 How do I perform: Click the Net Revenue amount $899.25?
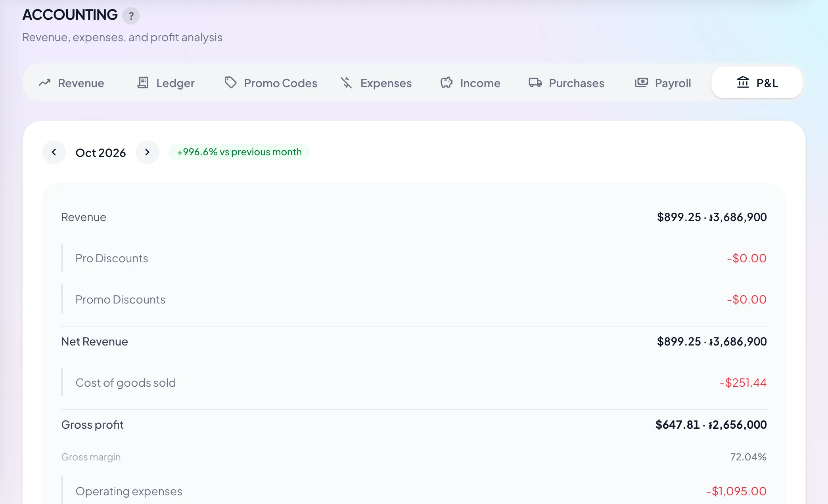pyautogui.click(x=679, y=342)
